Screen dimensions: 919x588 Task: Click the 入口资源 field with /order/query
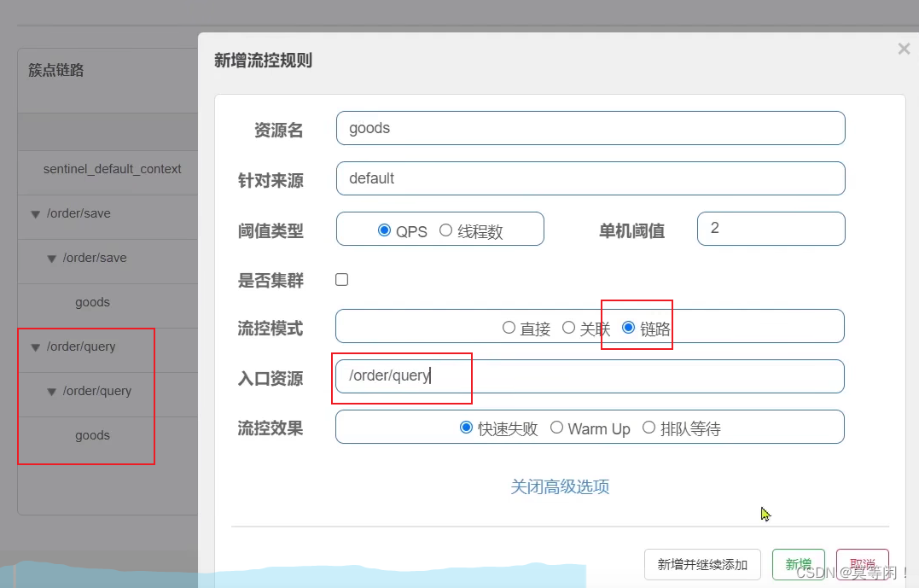pos(590,376)
